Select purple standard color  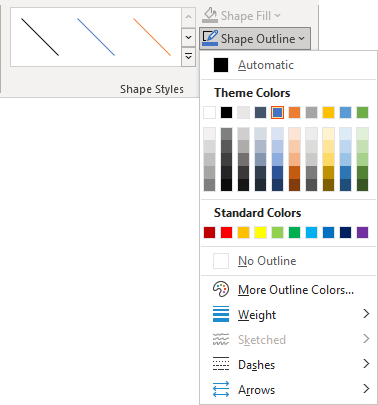click(x=362, y=232)
